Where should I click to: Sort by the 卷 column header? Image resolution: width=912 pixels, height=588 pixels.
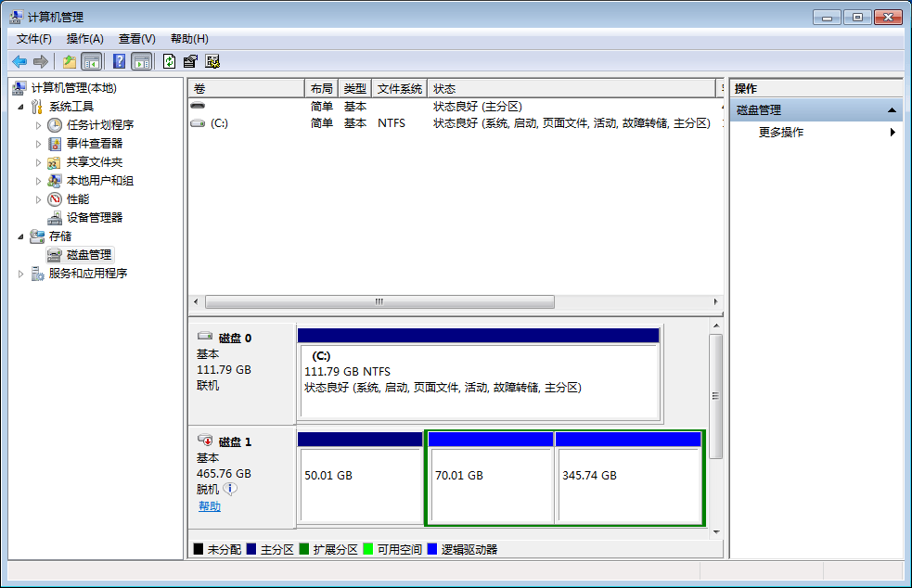pyautogui.click(x=247, y=88)
